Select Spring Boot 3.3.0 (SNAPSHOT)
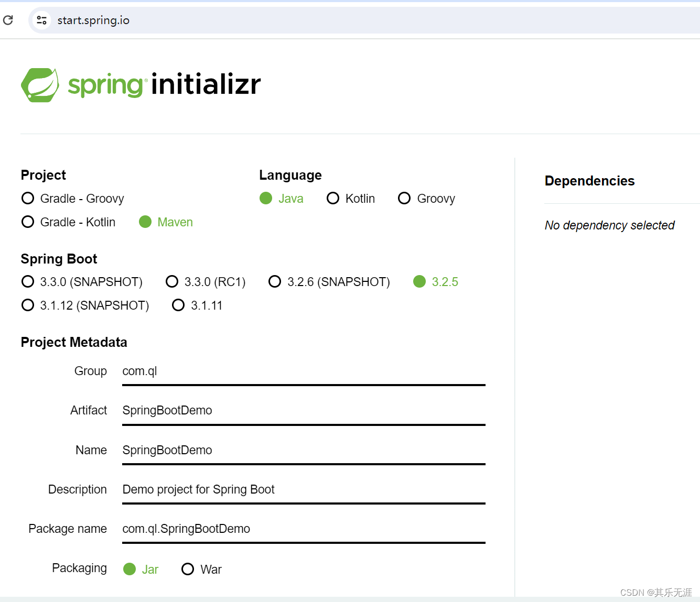This screenshot has height=602, width=700. [x=82, y=282]
